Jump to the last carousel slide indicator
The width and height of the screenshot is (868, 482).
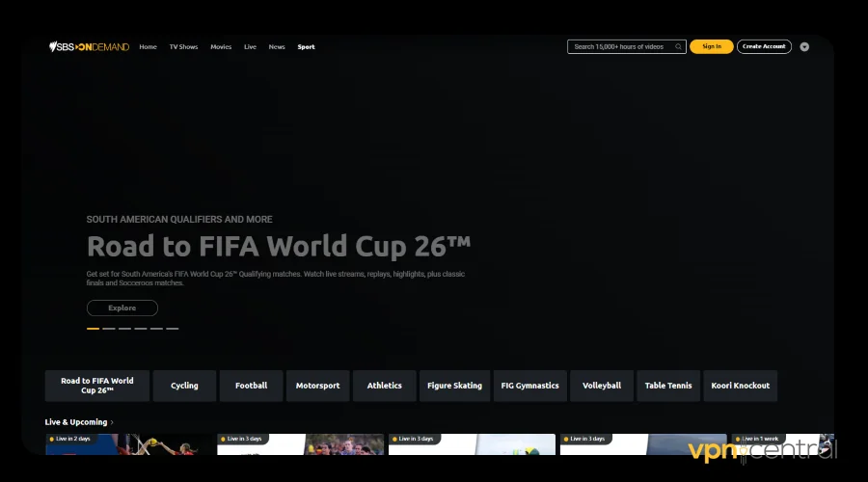point(173,329)
